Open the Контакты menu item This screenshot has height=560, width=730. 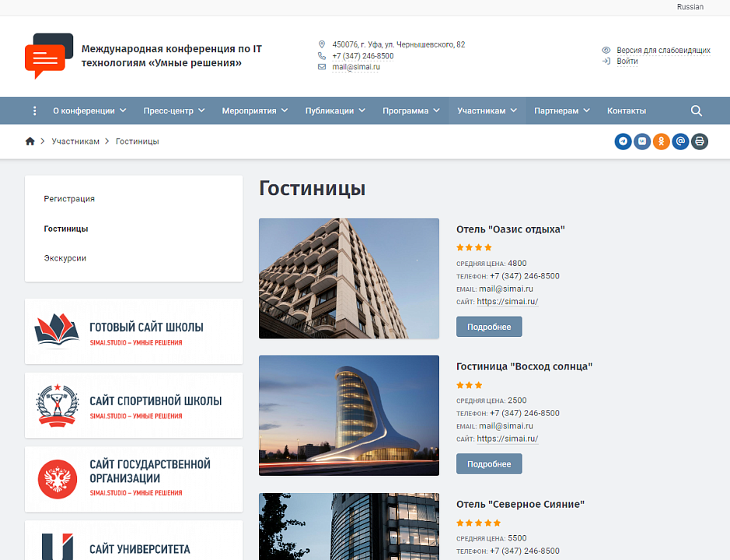click(x=626, y=111)
